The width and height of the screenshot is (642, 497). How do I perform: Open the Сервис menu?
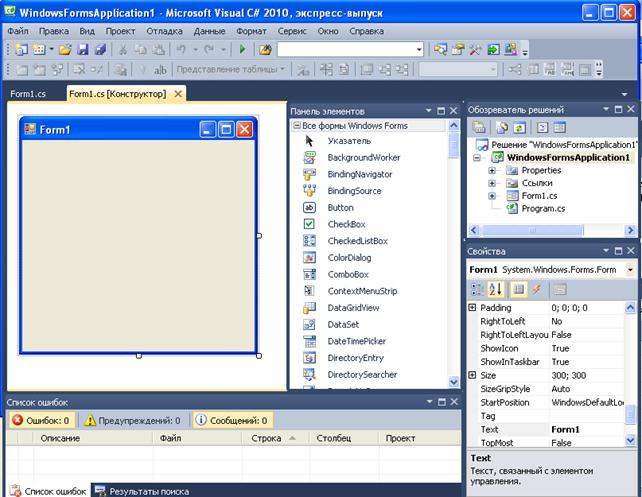(x=292, y=31)
